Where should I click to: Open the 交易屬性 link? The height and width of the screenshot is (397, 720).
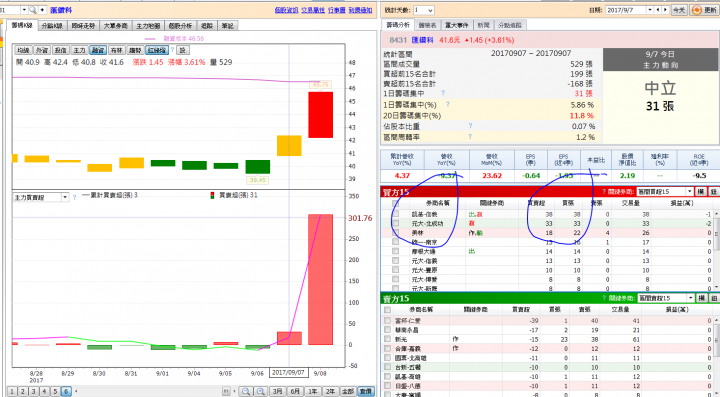point(313,10)
